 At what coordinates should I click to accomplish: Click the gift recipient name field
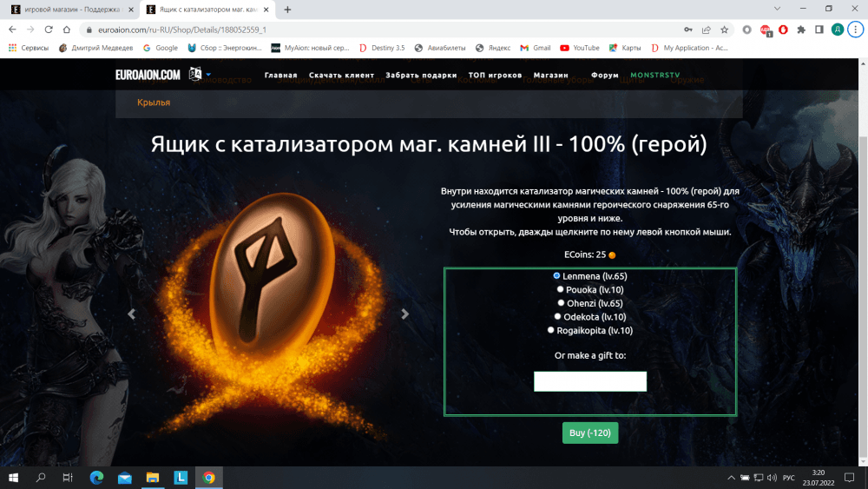[x=590, y=381]
